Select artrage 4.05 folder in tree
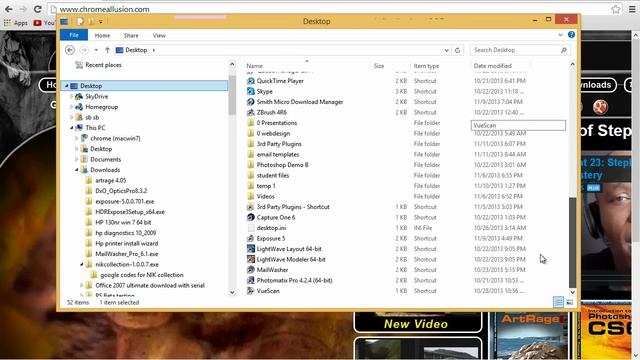 tap(111, 180)
